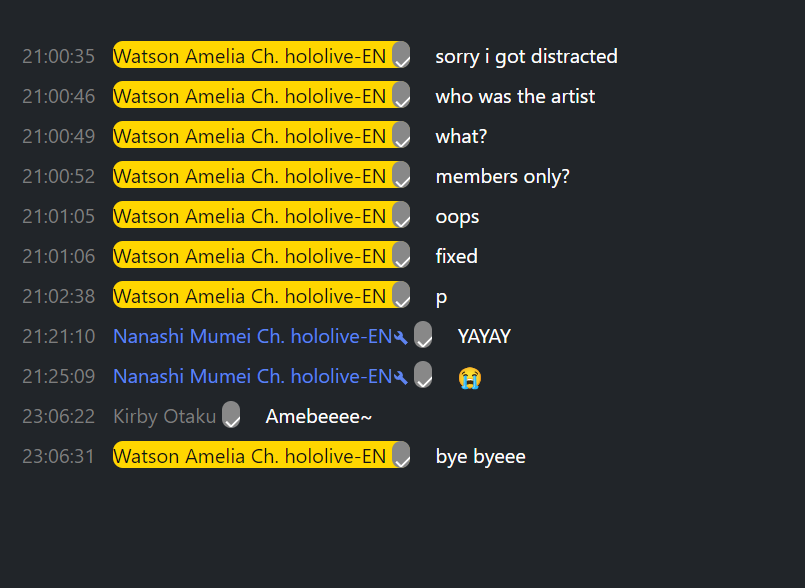Click verified badge after Kirby Otaku name

point(231,414)
